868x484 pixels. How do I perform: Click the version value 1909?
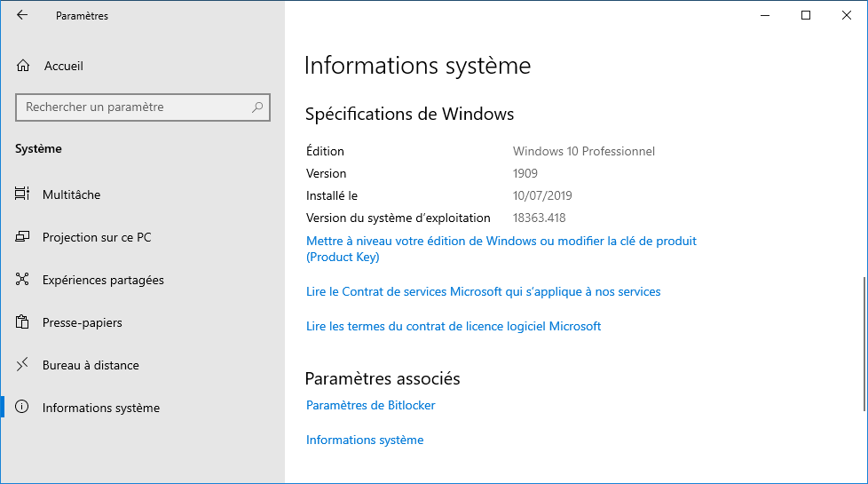pos(525,173)
